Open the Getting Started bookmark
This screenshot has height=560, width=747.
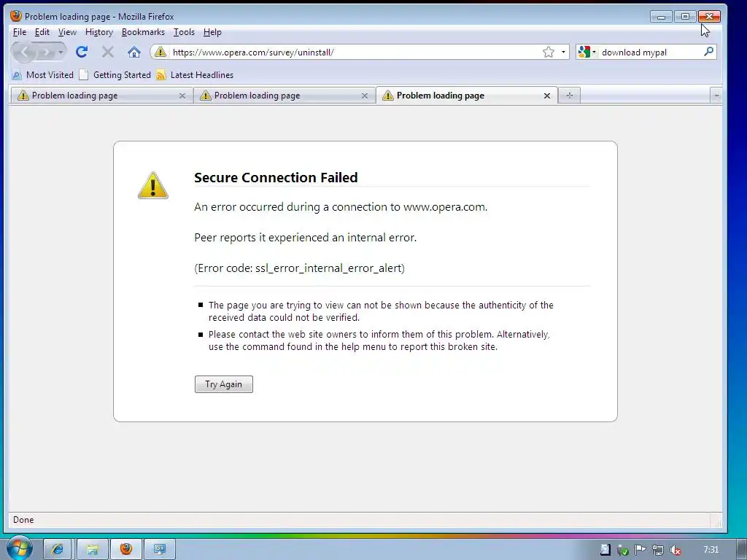coord(115,75)
